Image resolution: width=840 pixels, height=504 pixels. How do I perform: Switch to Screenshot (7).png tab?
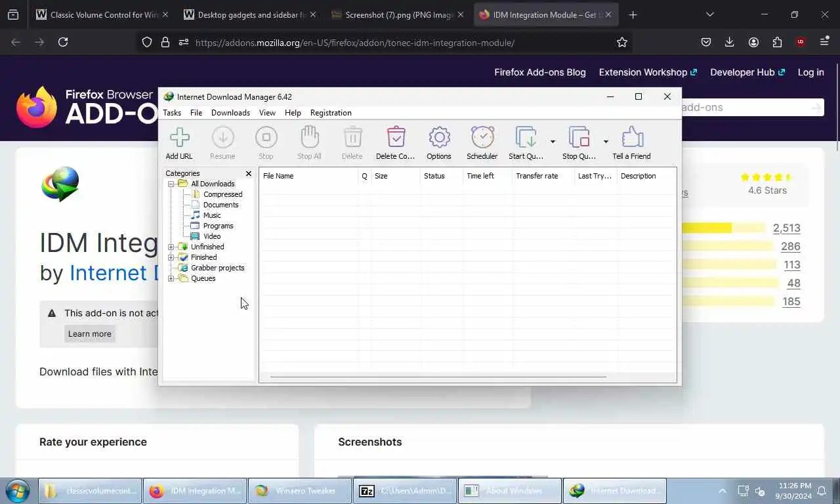click(397, 14)
